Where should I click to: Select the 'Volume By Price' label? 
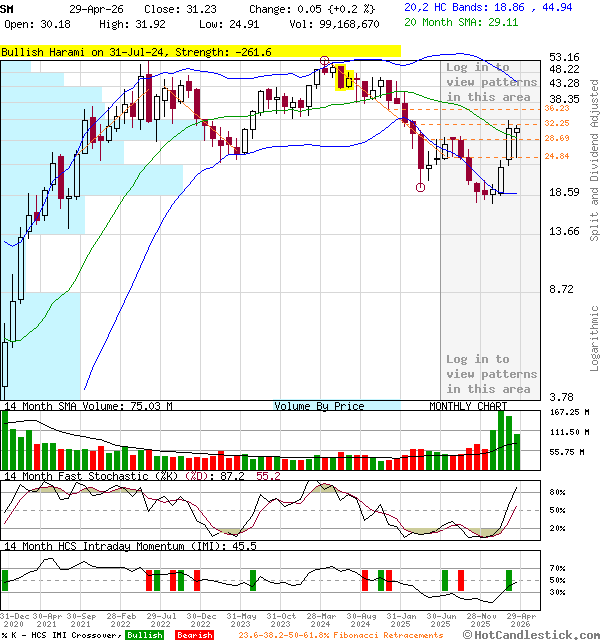[x=320, y=406]
